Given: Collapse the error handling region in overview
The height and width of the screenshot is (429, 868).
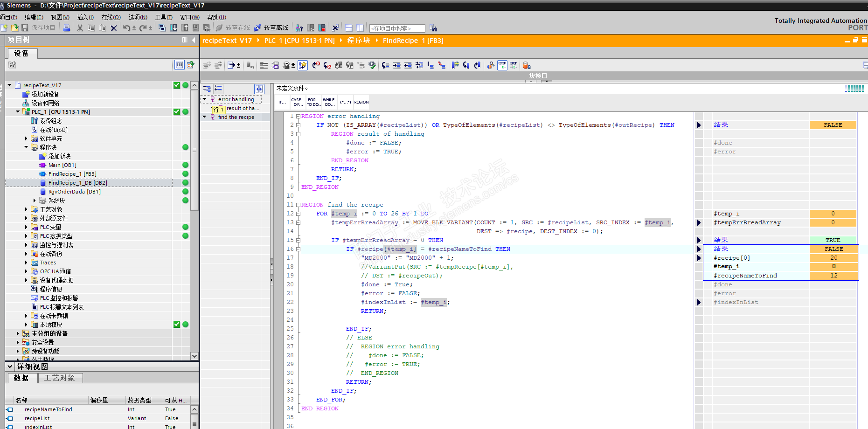Looking at the screenshot, I should [x=204, y=99].
